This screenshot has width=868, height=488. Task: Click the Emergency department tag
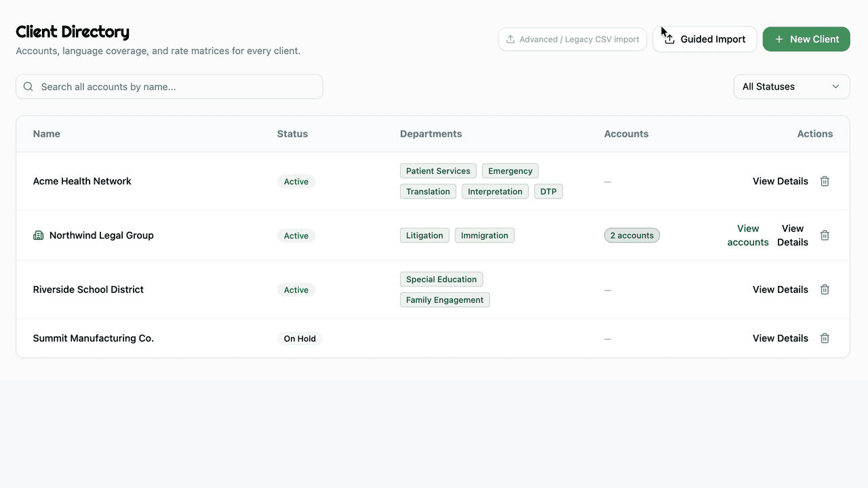click(510, 171)
